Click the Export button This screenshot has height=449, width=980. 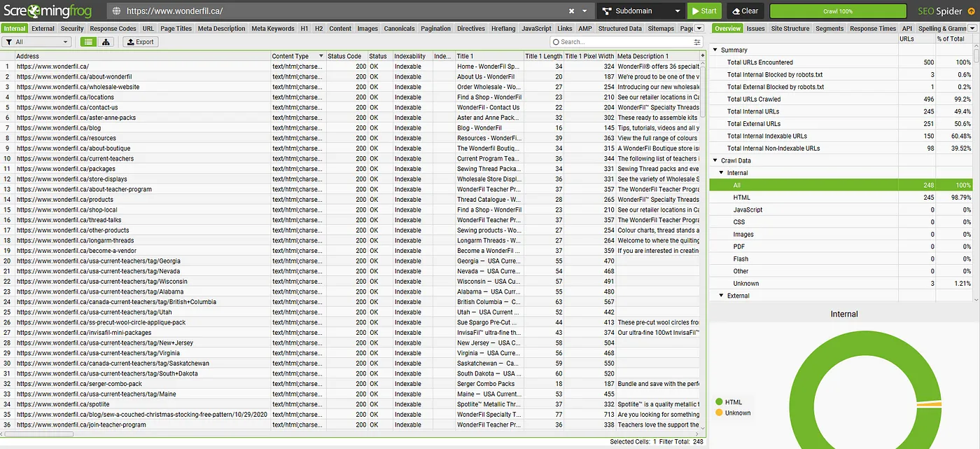[x=139, y=42]
